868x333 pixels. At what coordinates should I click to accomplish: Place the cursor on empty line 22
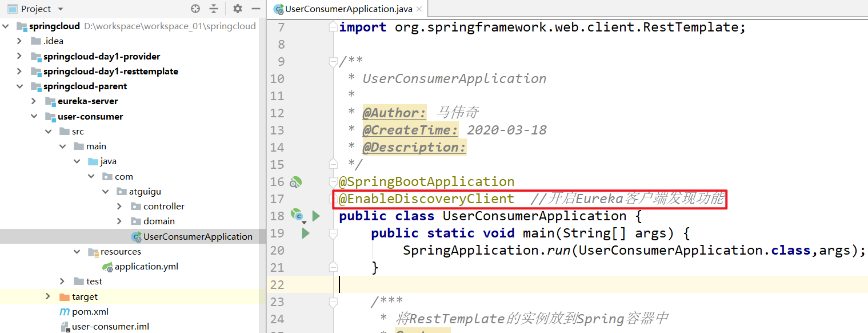pos(514,284)
